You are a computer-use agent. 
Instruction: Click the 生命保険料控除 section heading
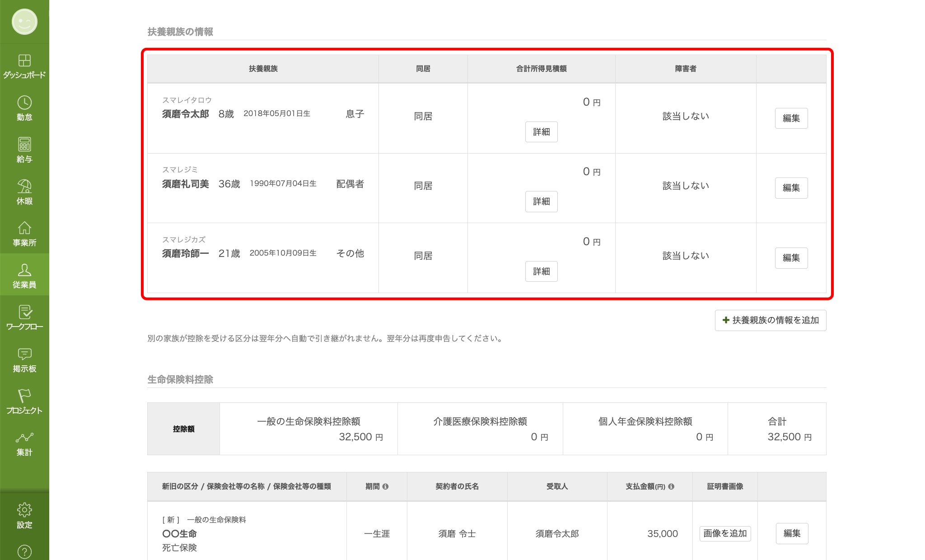[x=180, y=379]
